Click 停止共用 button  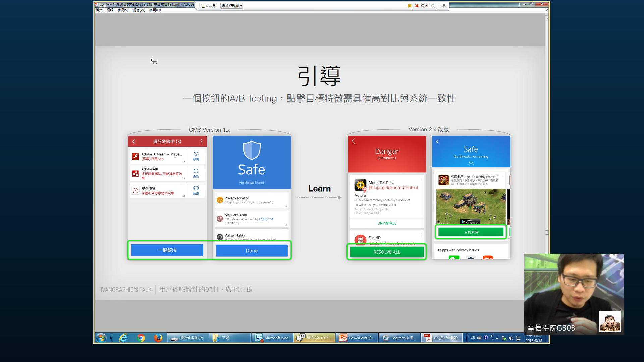425,6
